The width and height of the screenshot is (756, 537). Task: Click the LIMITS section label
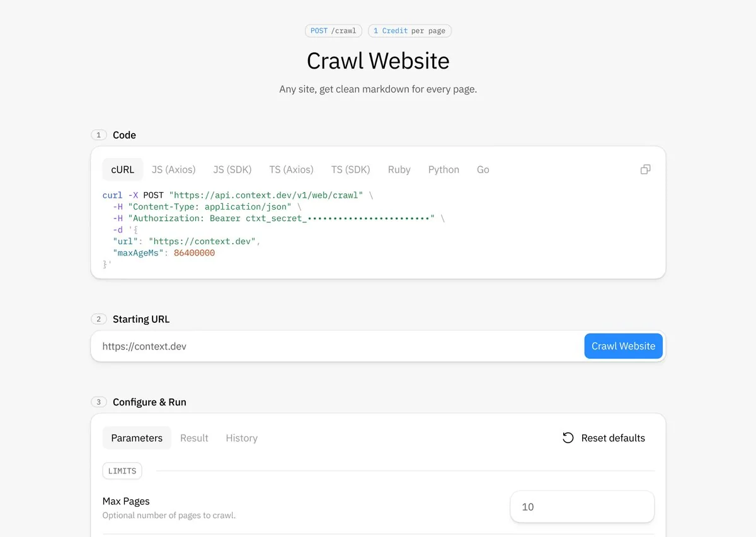tap(122, 471)
